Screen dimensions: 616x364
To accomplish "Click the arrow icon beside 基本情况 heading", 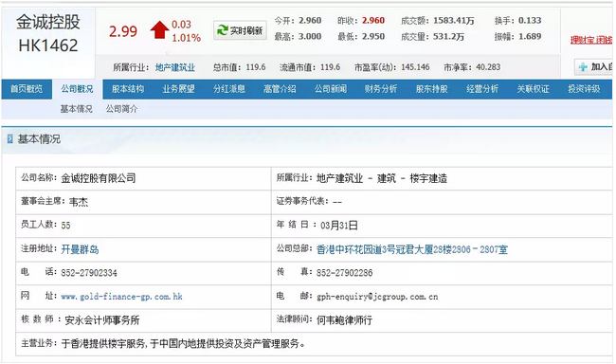I will [x=9, y=138].
